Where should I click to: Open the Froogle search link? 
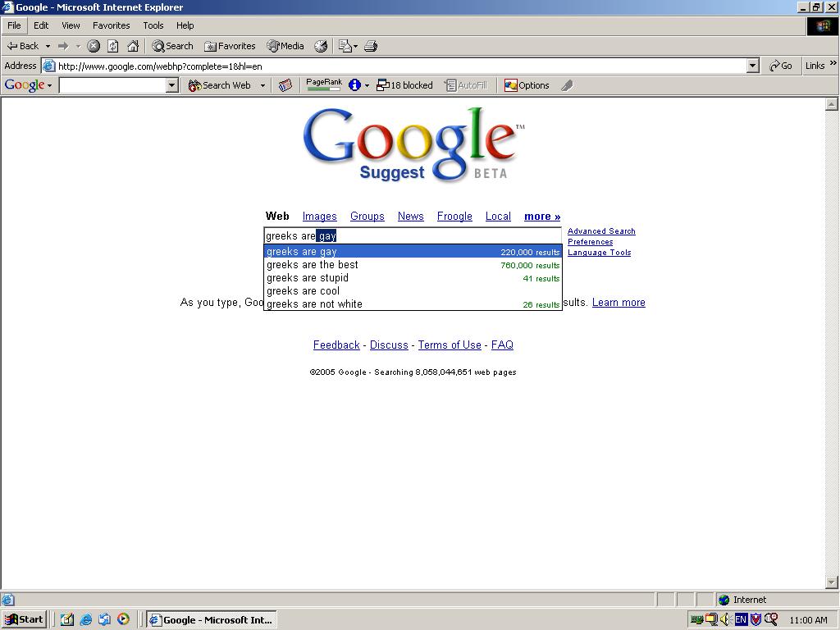pos(454,216)
